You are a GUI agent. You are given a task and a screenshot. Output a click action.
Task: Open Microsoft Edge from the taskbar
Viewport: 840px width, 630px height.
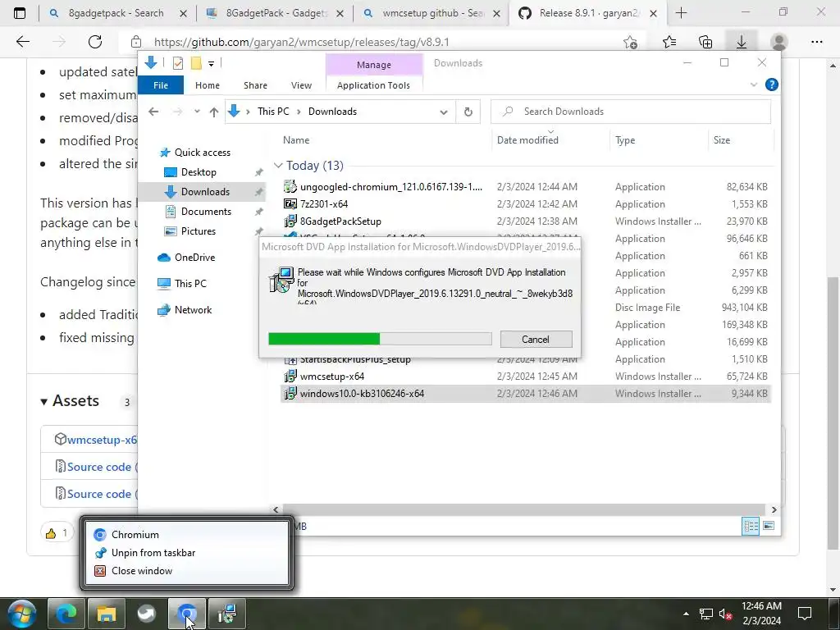[x=66, y=614]
